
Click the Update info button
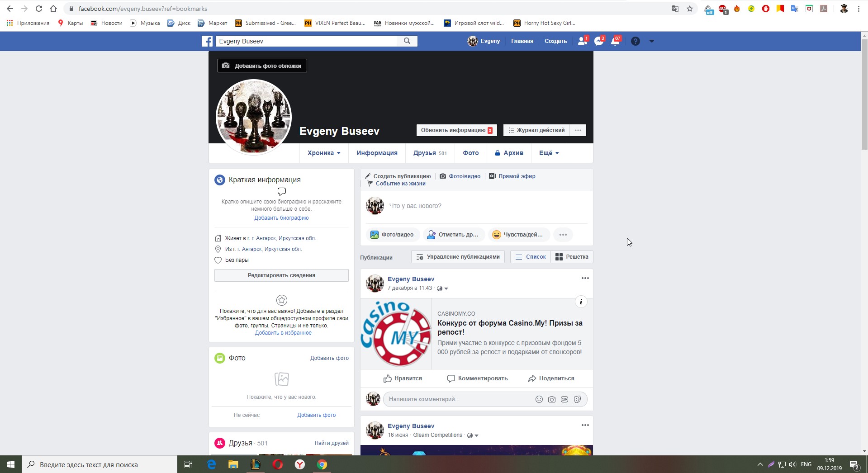(x=456, y=130)
